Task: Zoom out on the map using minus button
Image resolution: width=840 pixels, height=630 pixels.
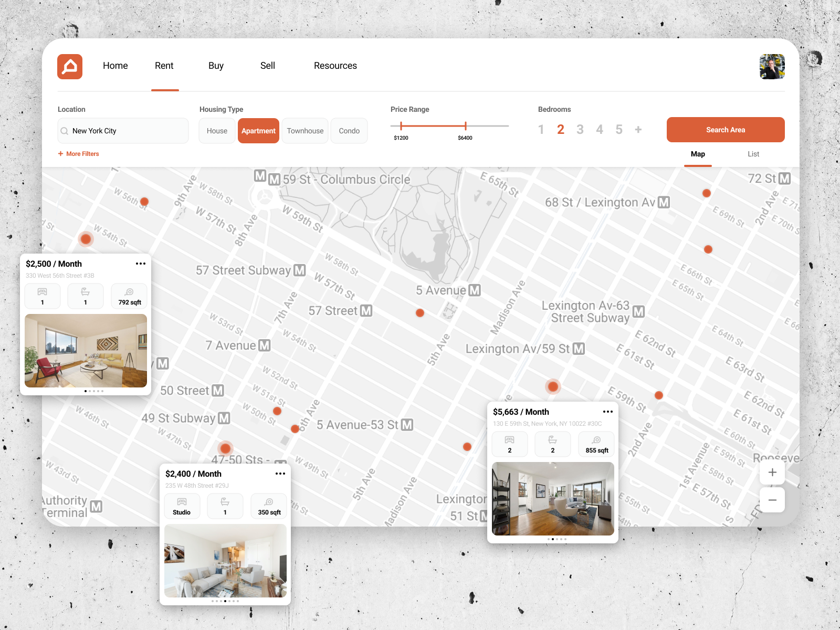Action: (x=772, y=500)
